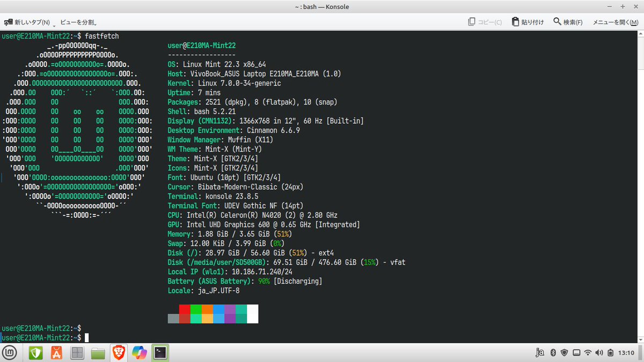Click 'Terminal: konsole 23.8.5' line

(213, 196)
